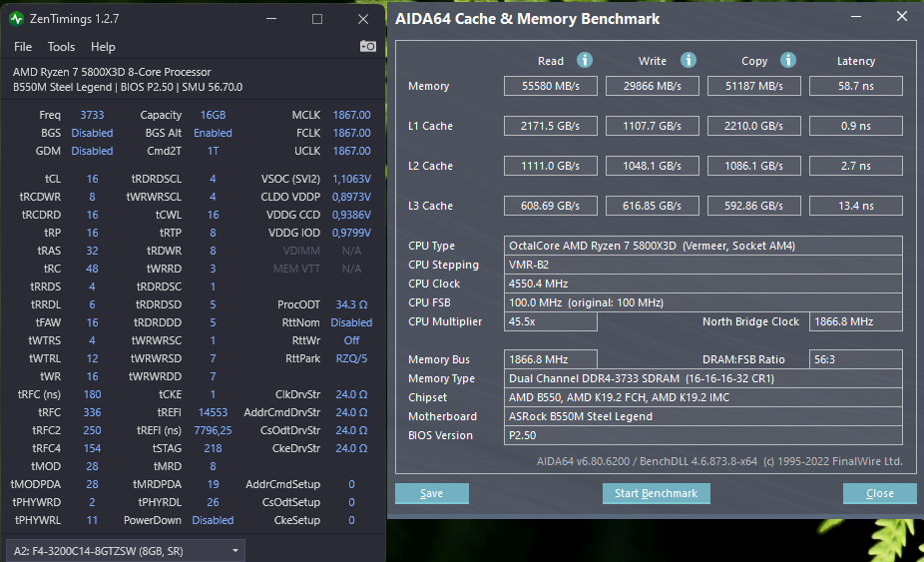924x562 pixels.
Task: Click the L3 Cache Write field 616.85 GB/s
Action: (x=653, y=206)
